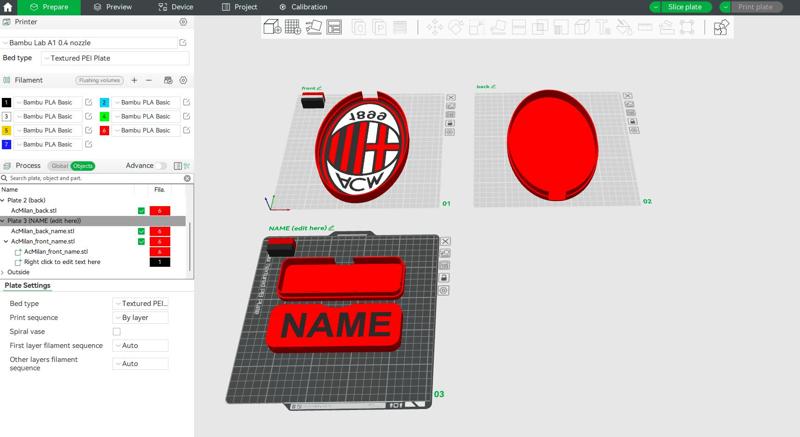Open the printer preset dropdown
Viewport: 800px width, 437px height.
click(x=89, y=43)
